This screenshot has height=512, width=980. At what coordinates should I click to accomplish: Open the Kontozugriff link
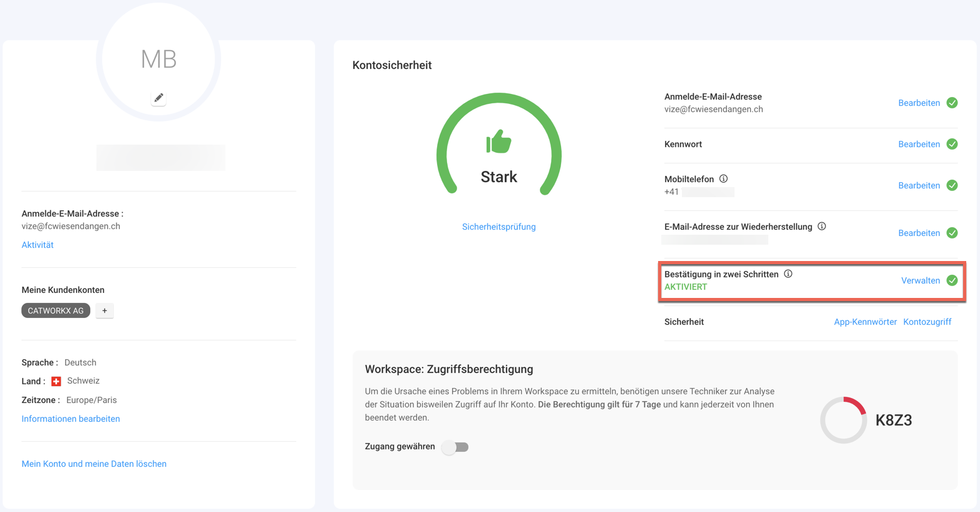(927, 322)
